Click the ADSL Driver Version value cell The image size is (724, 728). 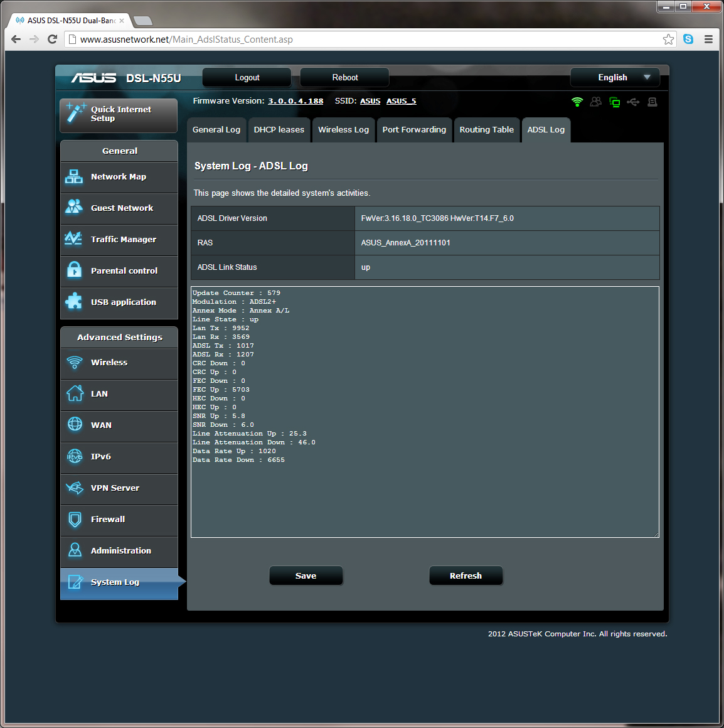tap(507, 218)
